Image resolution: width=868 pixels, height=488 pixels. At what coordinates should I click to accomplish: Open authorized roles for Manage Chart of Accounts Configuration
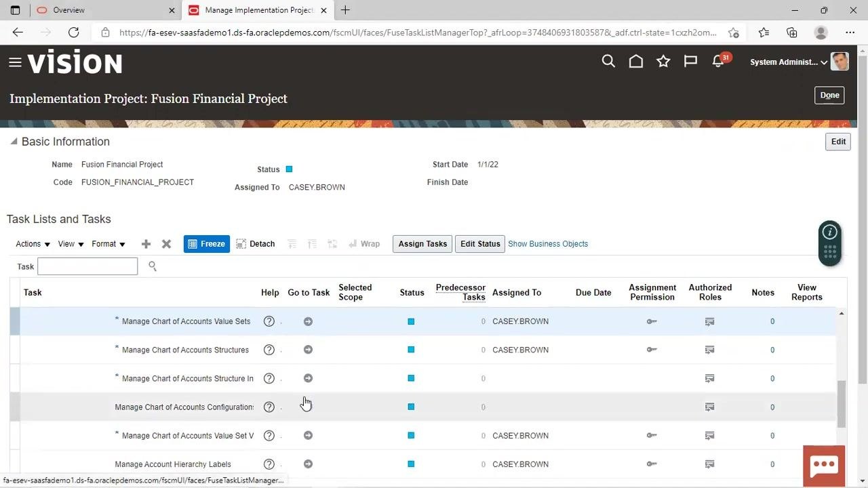tap(709, 407)
